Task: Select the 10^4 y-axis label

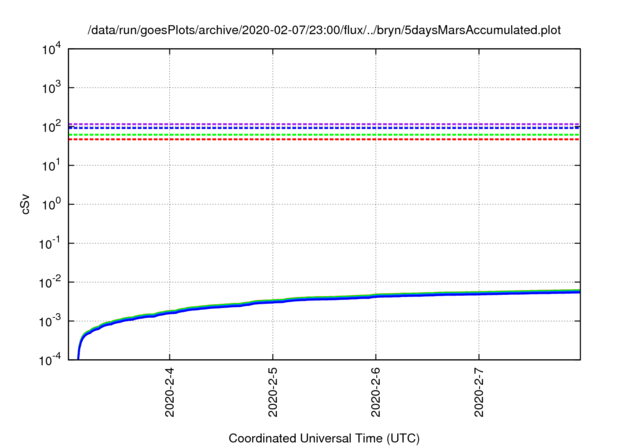Action: 52,49
